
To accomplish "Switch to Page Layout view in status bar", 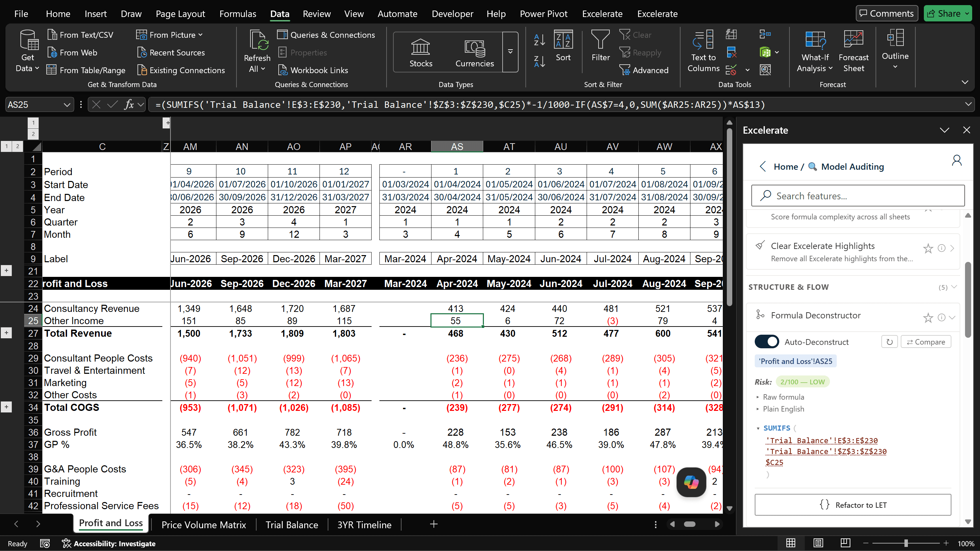I will 818,543.
